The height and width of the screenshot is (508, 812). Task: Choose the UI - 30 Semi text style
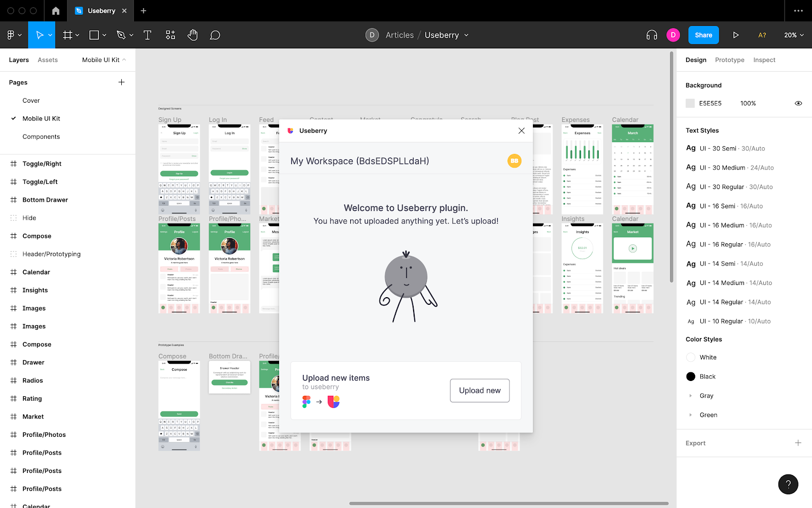[x=725, y=148]
